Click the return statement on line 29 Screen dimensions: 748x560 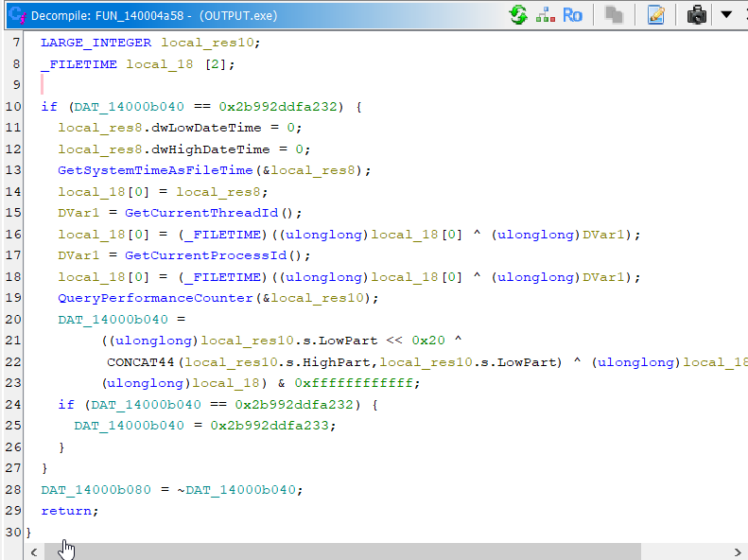66,511
